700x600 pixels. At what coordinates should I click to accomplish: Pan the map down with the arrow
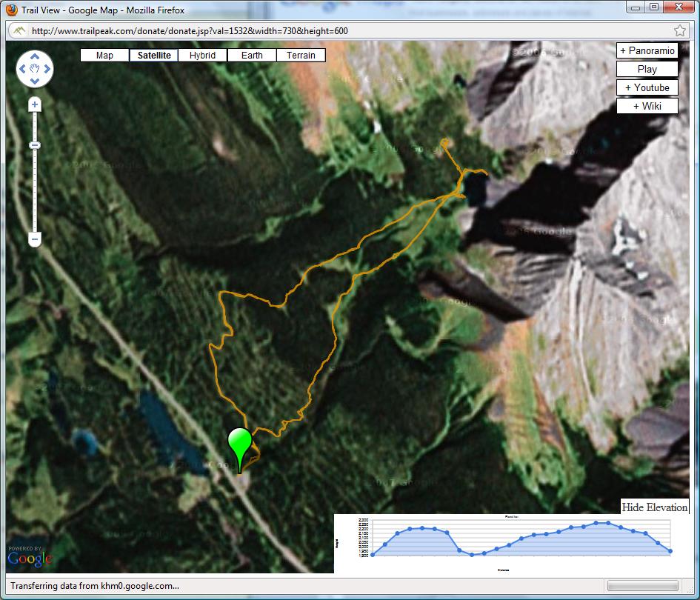pyautogui.click(x=34, y=81)
